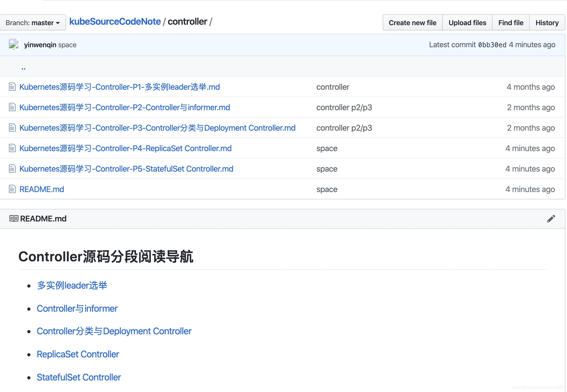Click '2 months ago' timestamp of P2 file

tap(531, 107)
